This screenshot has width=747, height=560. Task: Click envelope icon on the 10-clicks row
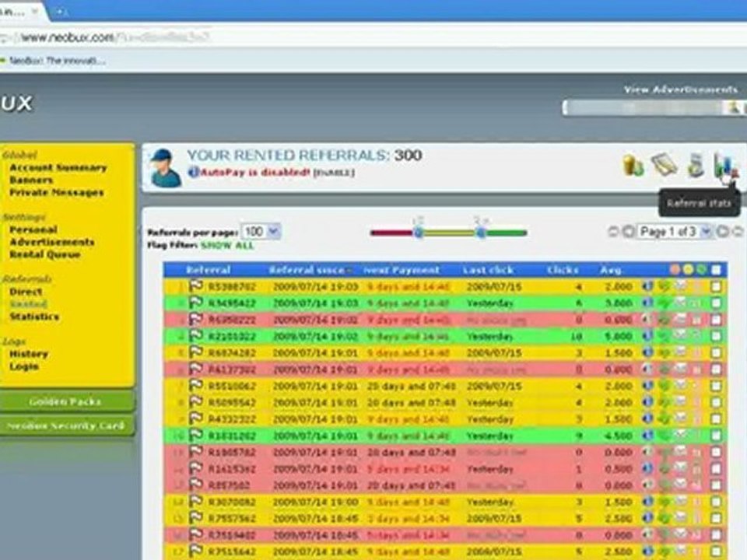tap(681, 335)
